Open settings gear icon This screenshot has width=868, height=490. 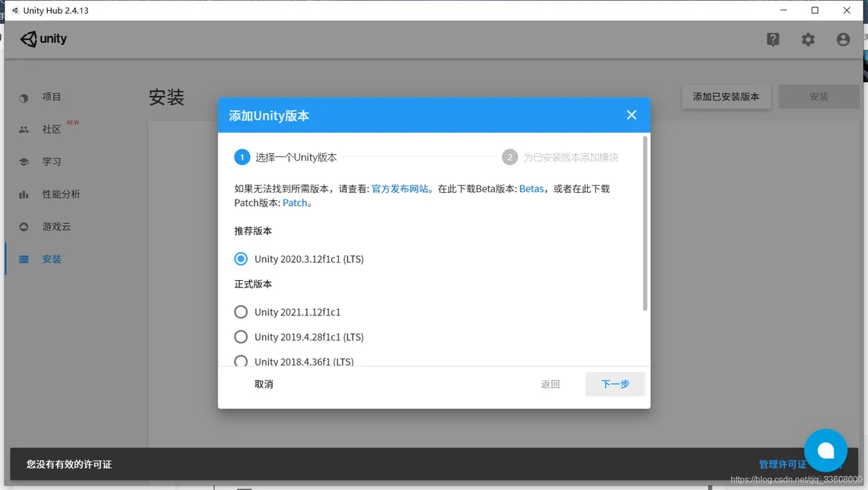808,40
